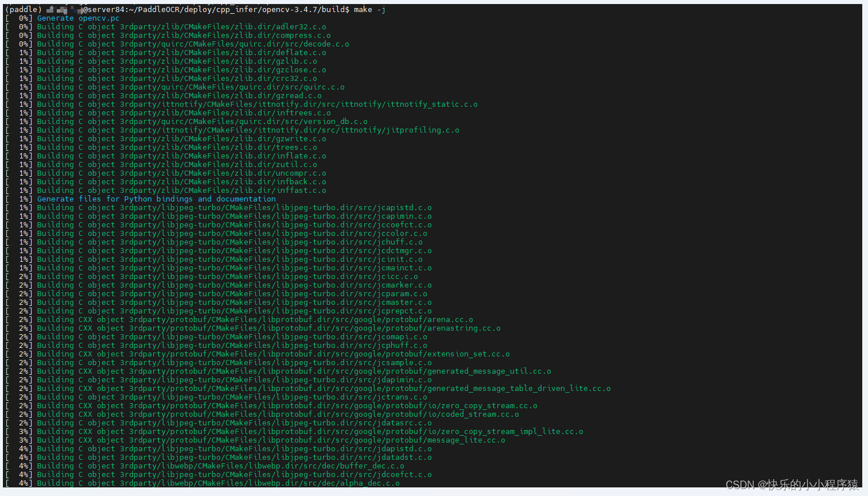Select the libjpeg-turbo jdcoefct.c.o line
This screenshot has width=868, height=496.
click(219, 474)
